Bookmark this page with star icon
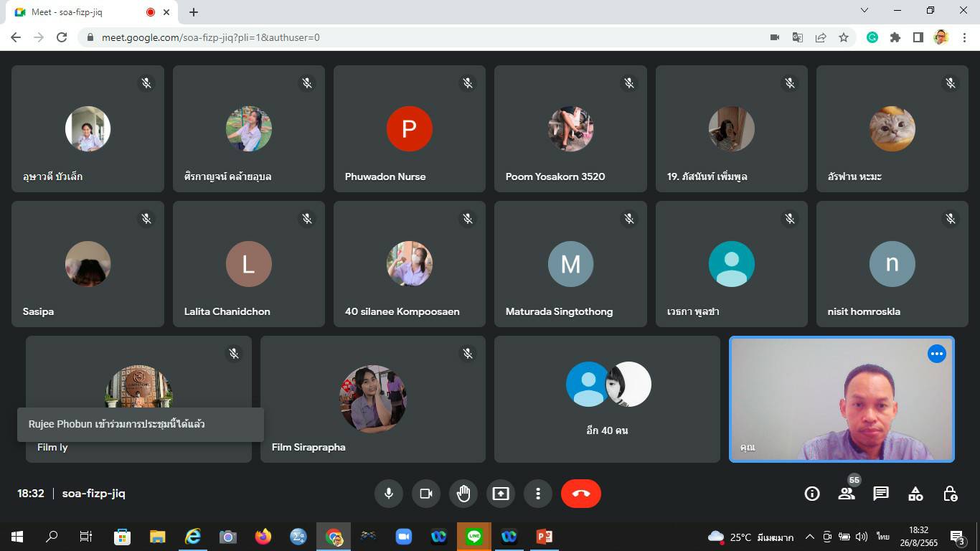Screen dimensions: 980x551 [x=844, y=37]
